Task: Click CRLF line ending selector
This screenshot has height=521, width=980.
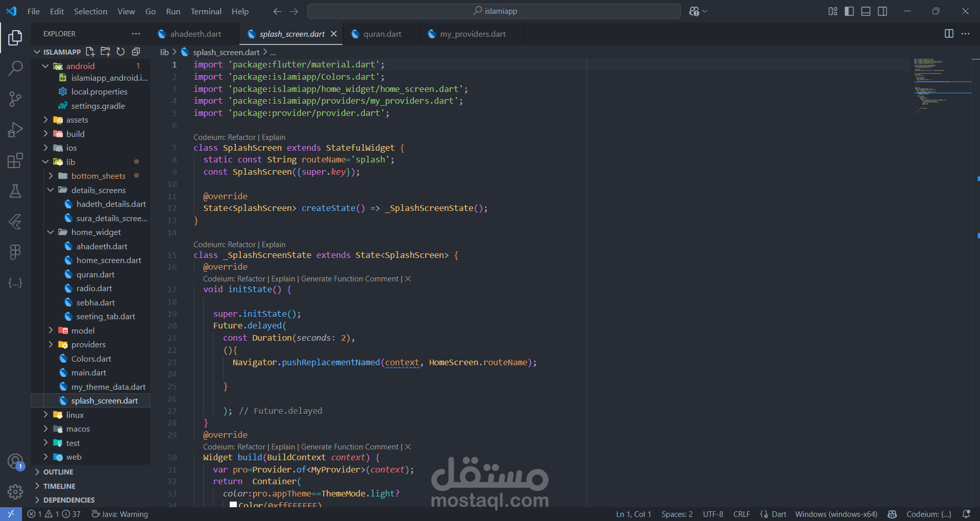Action: [742, 514]
